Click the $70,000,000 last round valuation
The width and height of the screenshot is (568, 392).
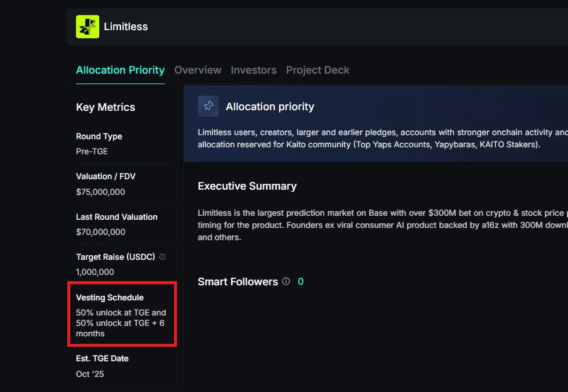coord(100,232)
